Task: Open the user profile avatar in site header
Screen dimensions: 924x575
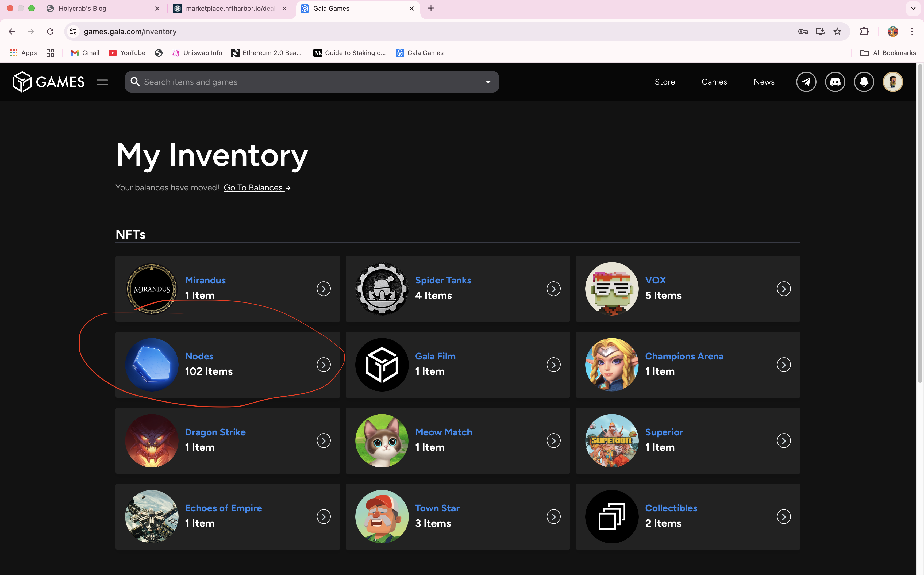Action: pos(893,82)
